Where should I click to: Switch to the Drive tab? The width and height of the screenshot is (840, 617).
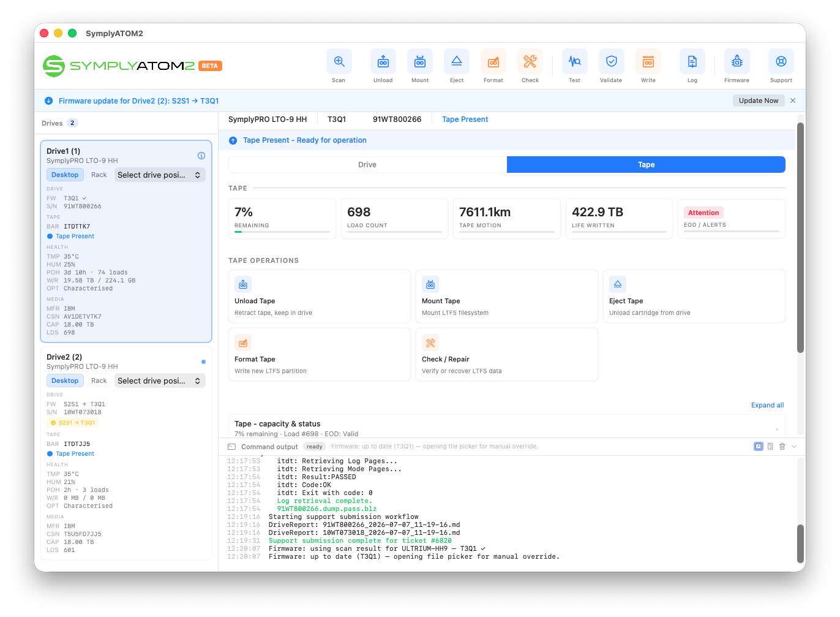(x=367, y=164)
